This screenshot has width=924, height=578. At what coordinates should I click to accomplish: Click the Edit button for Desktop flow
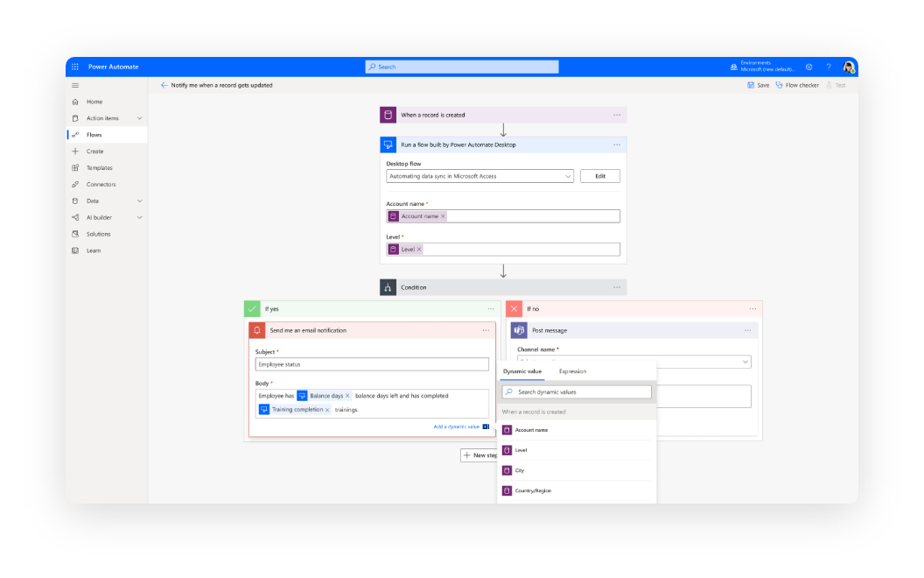(x=600, y=176)
